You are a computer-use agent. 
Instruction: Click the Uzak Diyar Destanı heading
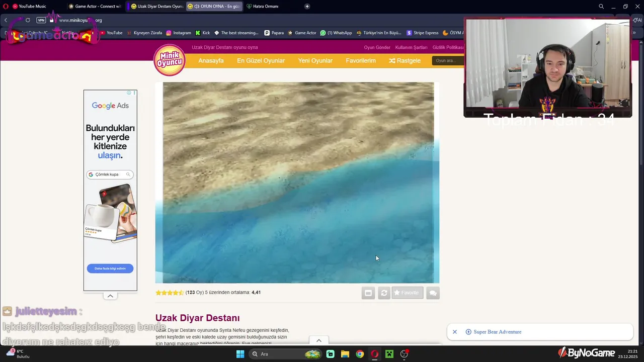coord(197,318)
